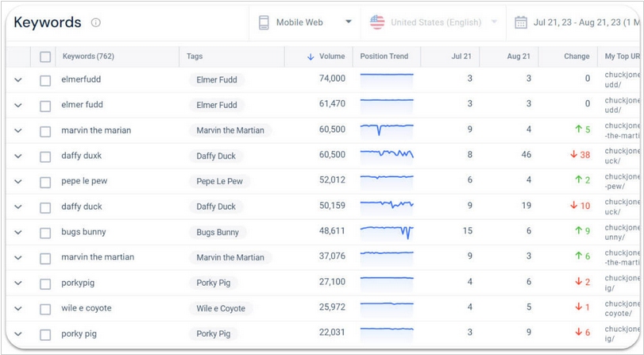Expand the bugs bunny row details

tap(18, 232)
